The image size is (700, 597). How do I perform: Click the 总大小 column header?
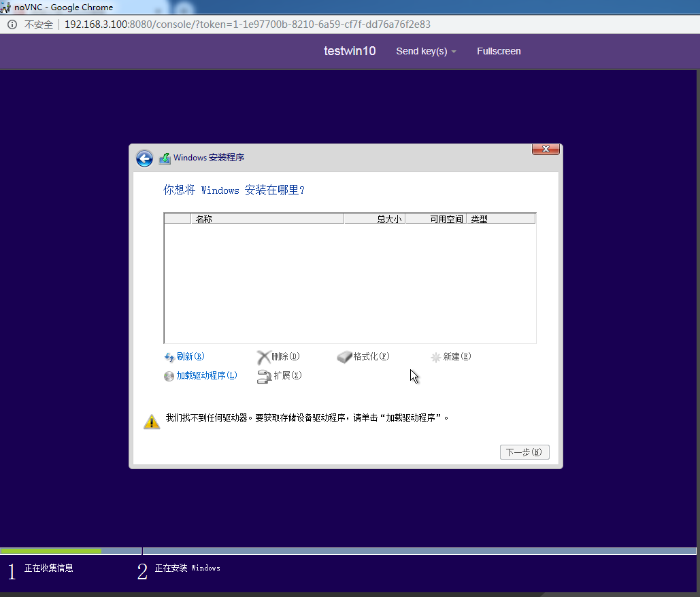click(x=375, y=219)
